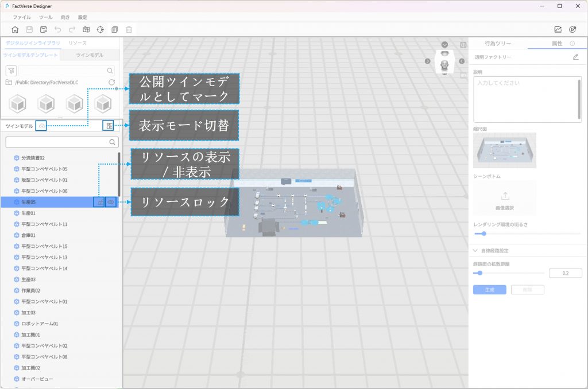The height and width of the screenshot is (389, 588).
Task: Toggle the lock icon on 生産05 row
Action: pos(99,202)
